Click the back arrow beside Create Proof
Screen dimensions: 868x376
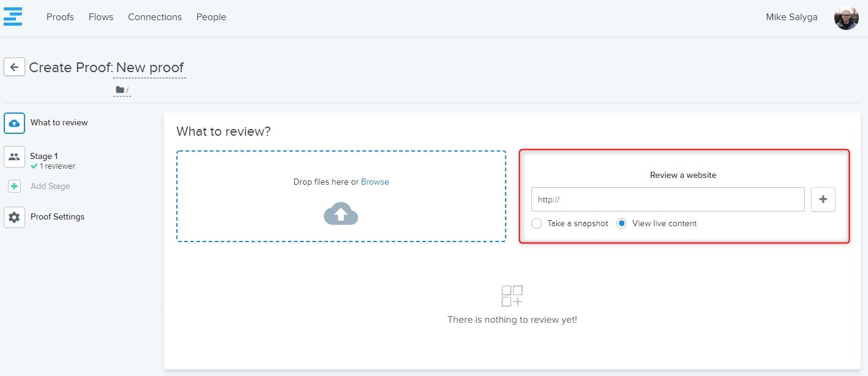(x=14, y=67)
